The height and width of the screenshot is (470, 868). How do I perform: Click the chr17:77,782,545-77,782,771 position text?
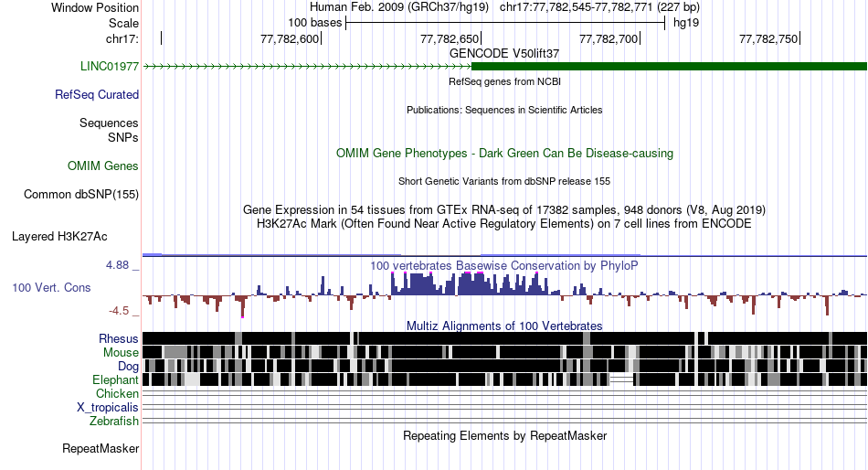click(599, 7)
